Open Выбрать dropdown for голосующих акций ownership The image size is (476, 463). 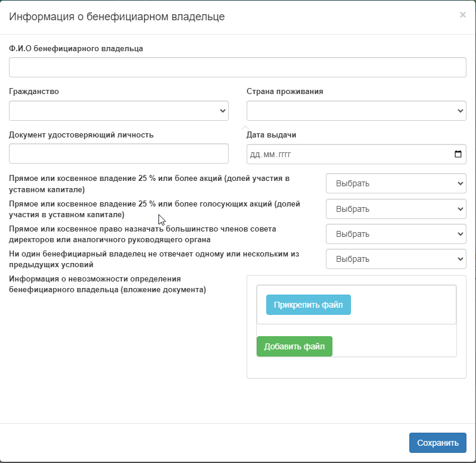(x=396, y=209)
